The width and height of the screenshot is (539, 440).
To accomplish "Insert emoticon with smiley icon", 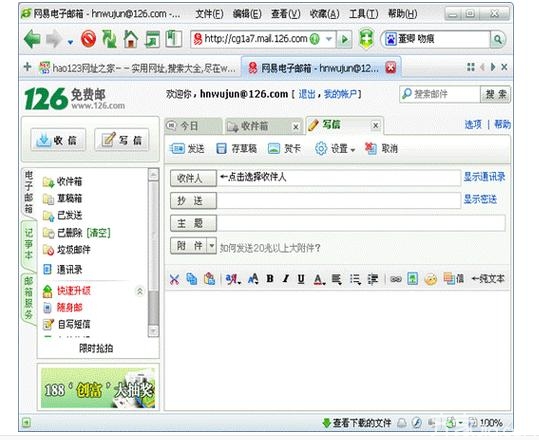I will click(430, 279).
